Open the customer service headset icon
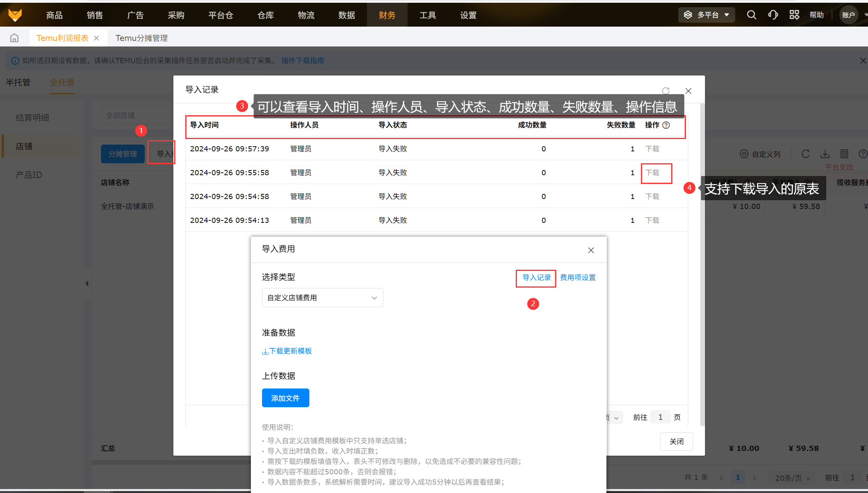The width and height of the screenshot is (868, 493). [773, 15]
